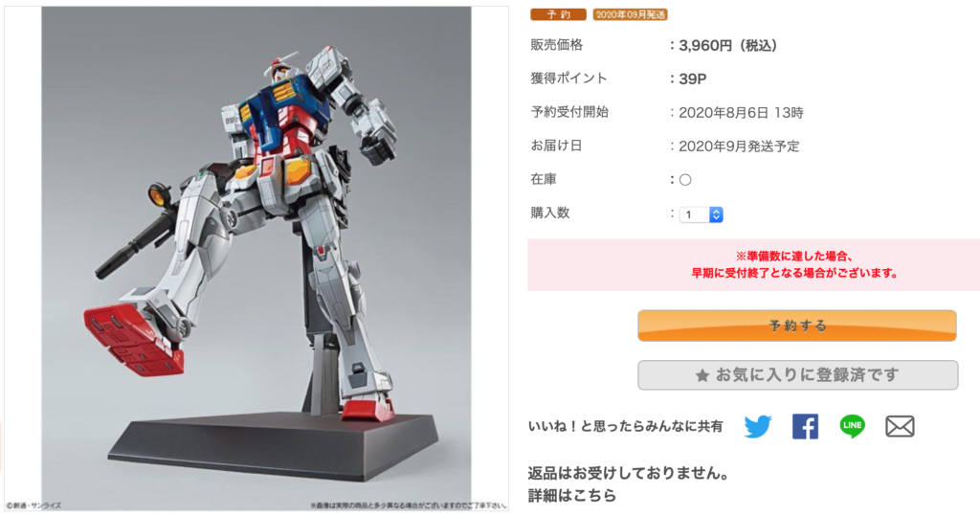Open the 購入数 quantity dropdown

click(x=701, y=214)
